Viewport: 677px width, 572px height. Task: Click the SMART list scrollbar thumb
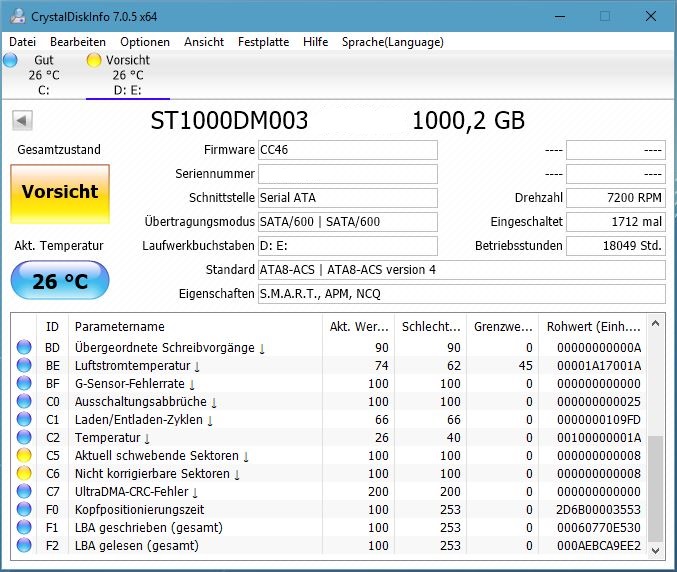tap(655, 488)
